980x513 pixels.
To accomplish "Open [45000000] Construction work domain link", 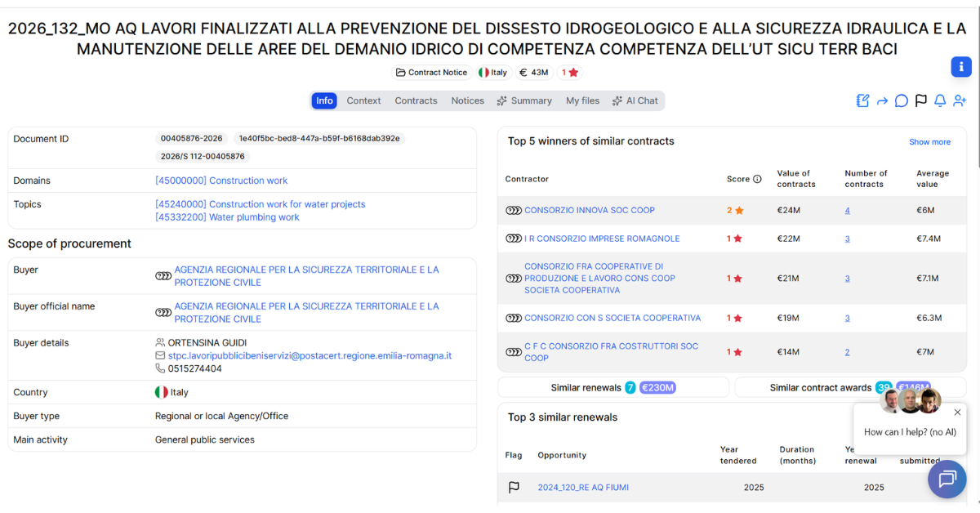I will (221, 181).
